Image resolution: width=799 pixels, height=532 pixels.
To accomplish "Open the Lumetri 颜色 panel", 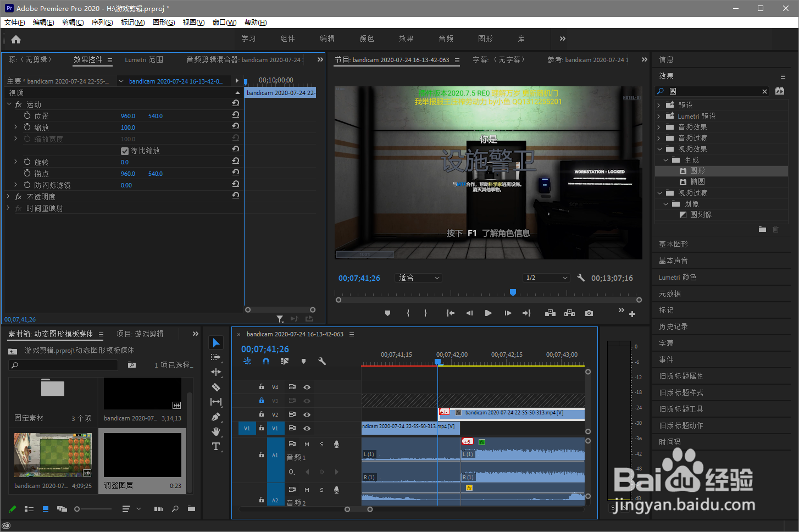I will tap(678, 278).
